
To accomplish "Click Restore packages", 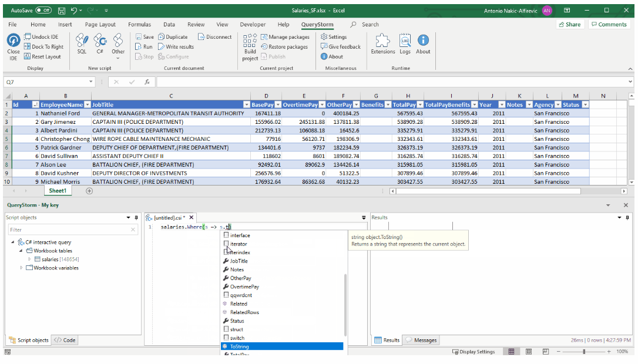I will 284,47.
